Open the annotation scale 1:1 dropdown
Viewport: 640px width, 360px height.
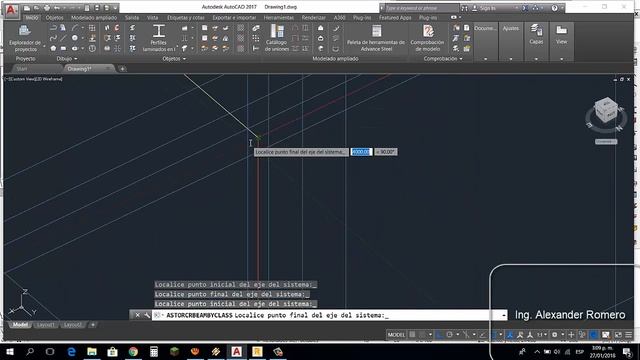coord(542,335)
